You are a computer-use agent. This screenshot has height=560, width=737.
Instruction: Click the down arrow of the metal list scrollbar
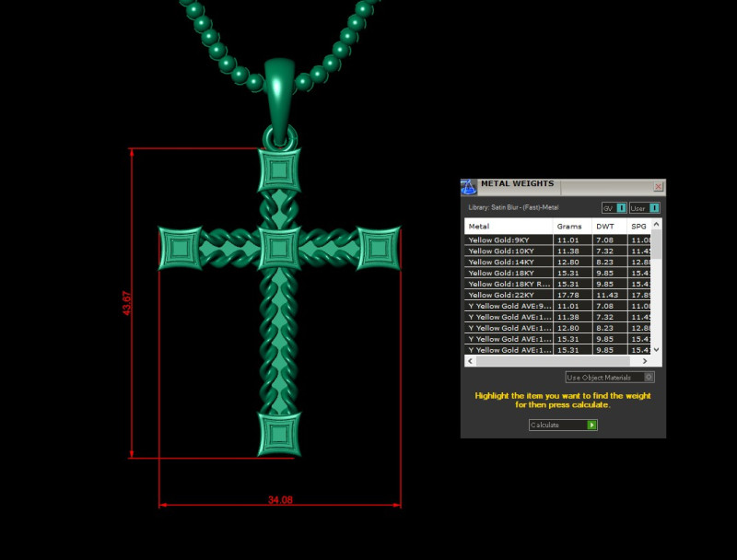coord(657,349)
